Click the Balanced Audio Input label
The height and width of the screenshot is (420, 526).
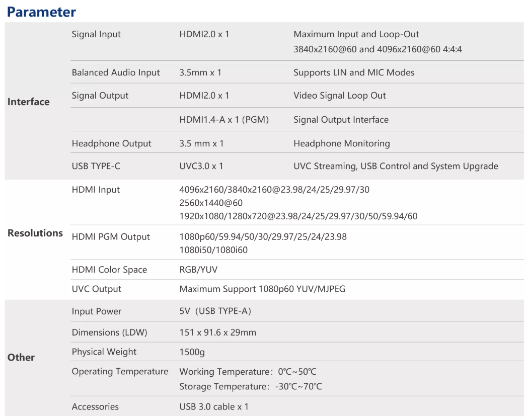[116, 72]
